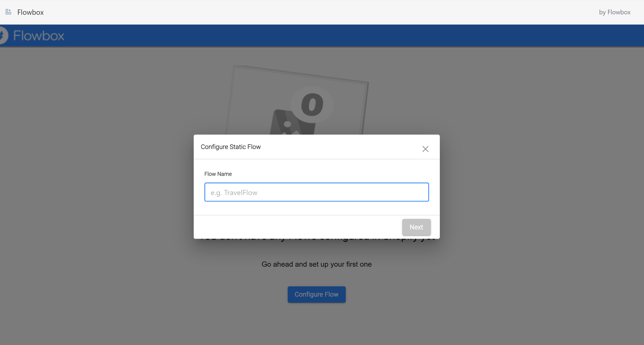The width and height of the screenshot is (644, 345).
Task: Click the Flowbox wordmark in blue header
Action: click(x=39, y=36)
